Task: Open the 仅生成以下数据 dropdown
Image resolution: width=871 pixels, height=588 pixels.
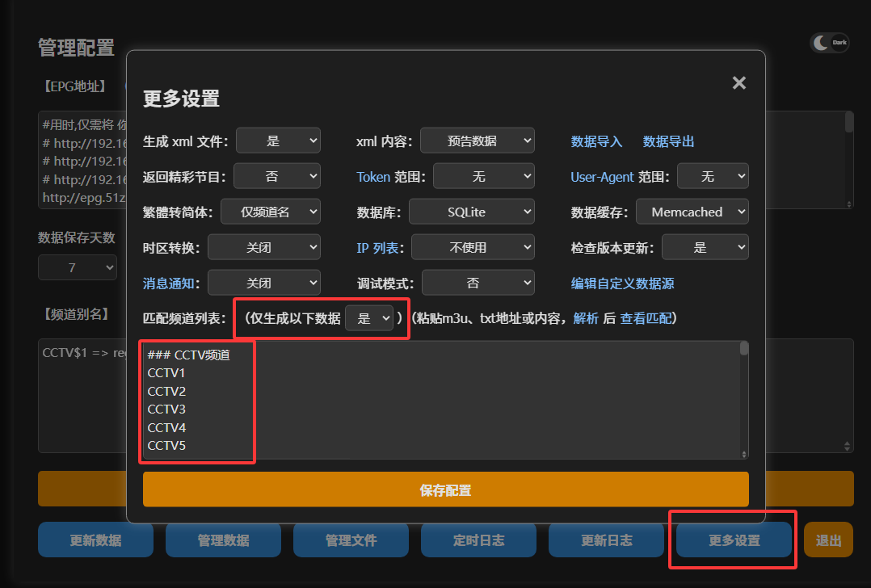Action: point(369,318)
